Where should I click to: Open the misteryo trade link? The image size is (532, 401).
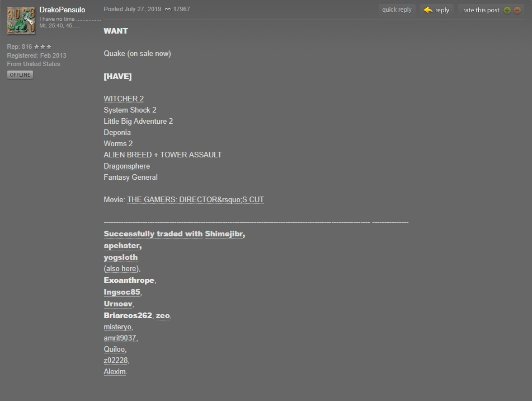tap(117, 327)
